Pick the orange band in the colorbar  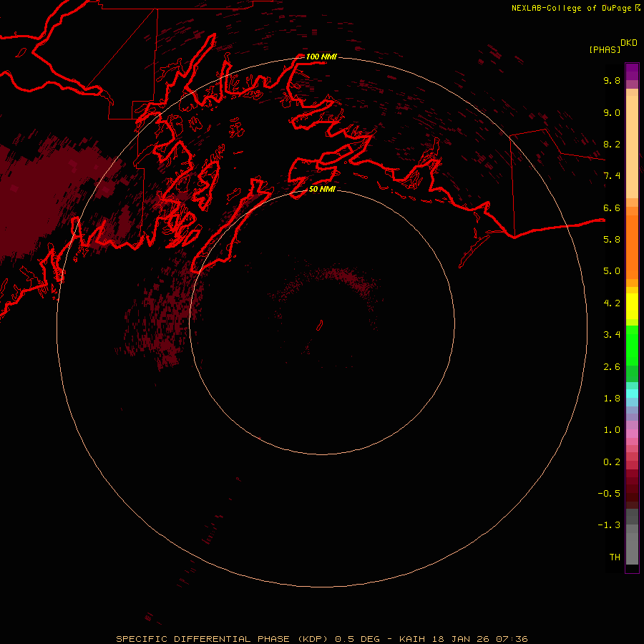632,247
